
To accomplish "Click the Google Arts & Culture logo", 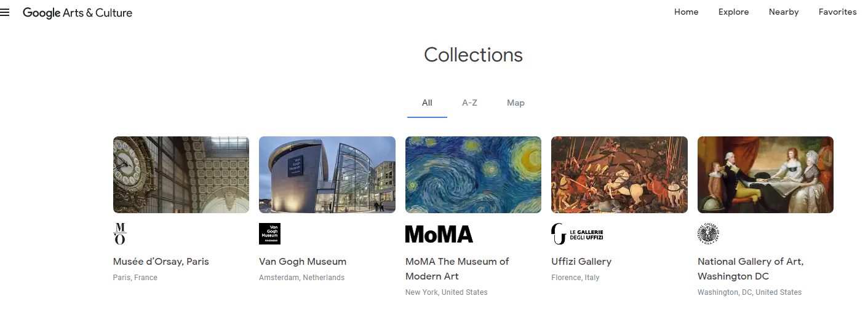I will pyautogui.click(x=78, y=12).
